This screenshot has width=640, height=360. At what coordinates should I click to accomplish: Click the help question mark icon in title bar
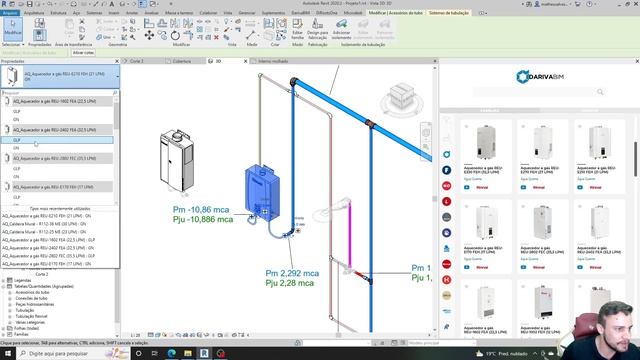589,4
